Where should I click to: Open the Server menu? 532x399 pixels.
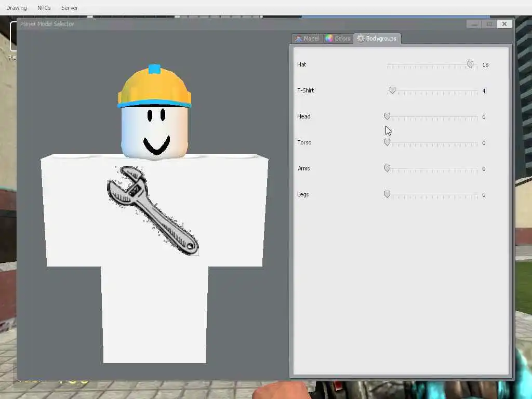click(70, 7)
